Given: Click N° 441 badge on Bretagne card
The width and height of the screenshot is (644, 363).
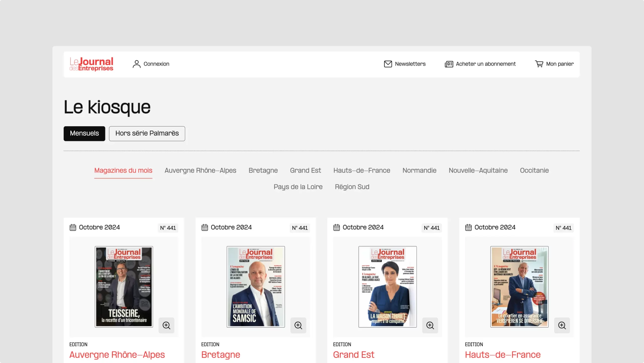Looking at the screenshot, I should (300, 228).
